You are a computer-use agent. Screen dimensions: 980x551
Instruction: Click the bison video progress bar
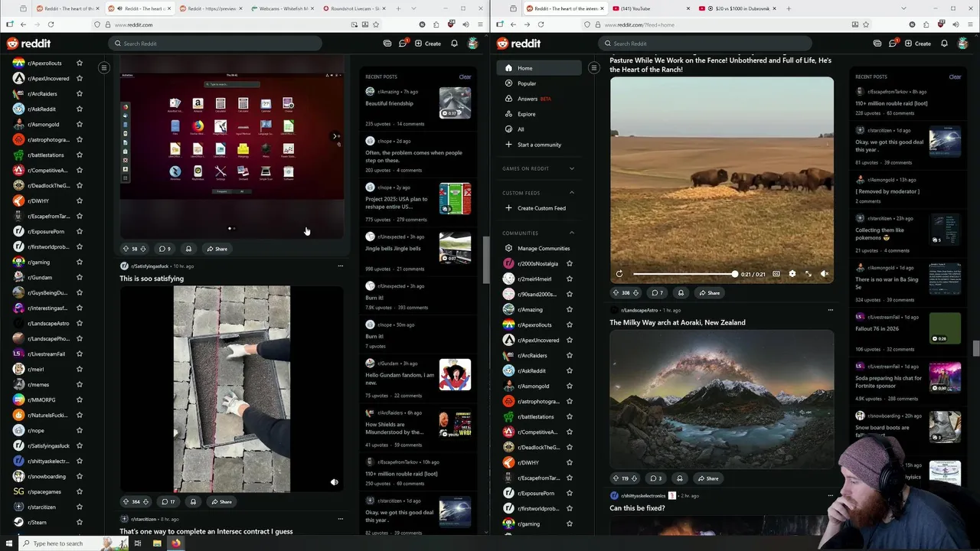click(x=684, y=274)
